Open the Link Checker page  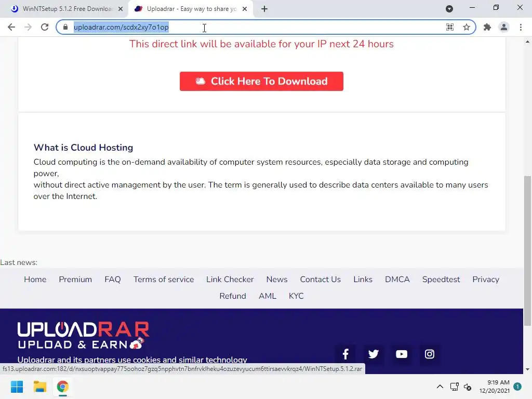coord(230,279)
